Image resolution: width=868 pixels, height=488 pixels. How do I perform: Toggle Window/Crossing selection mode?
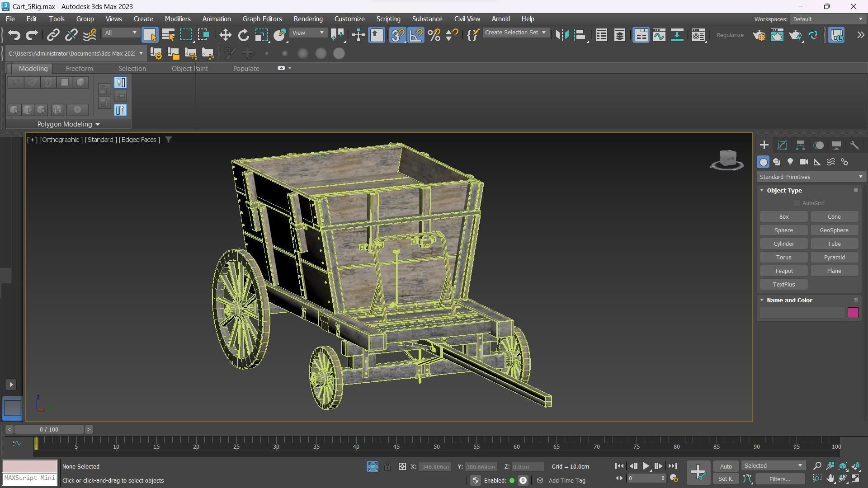[203, 35]
